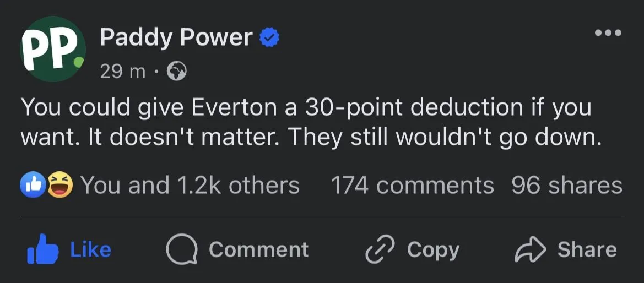This screenshot has width=644, height=283.
Task: Click the globe public audience icon
Action: point(176,72)
